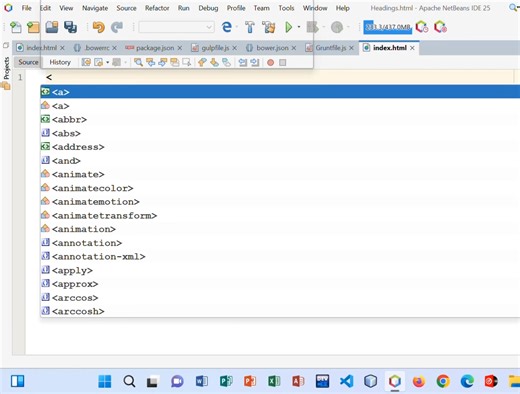The image size is (520, 394).
Task: Click the memory usage bar
Action: pos(388,27)
